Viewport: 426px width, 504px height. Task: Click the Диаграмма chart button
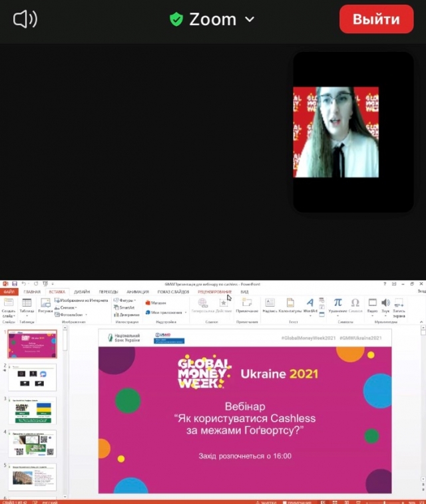pyautogui.click(x=126, y=315)
